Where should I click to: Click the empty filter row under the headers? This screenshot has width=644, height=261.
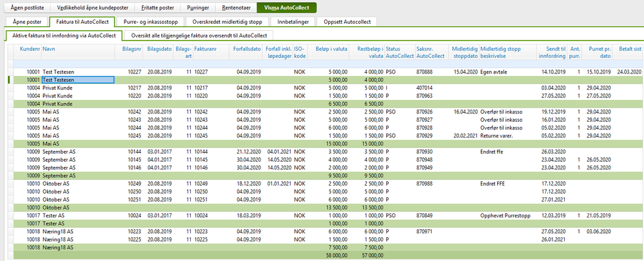(x=329, y=64)
